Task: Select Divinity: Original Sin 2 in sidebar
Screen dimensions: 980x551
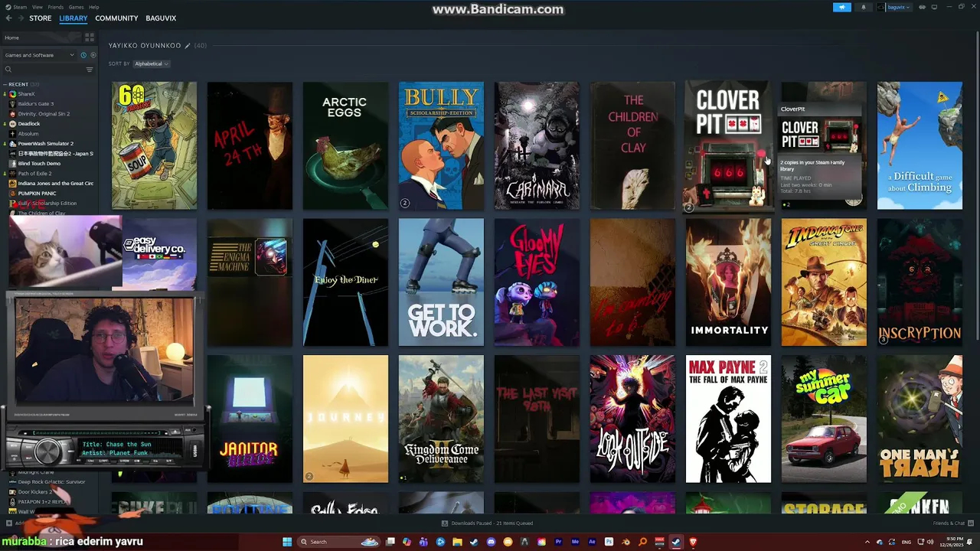Action: (44, 113)
